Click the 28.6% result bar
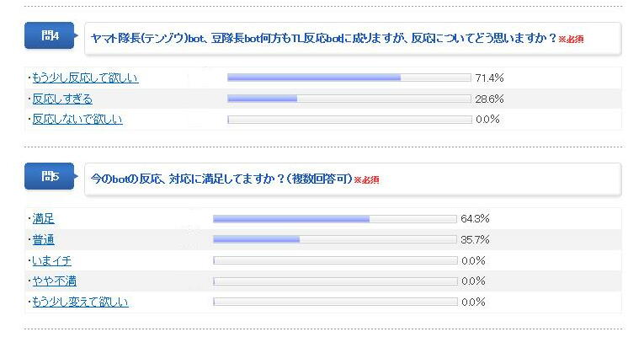Image resolution: width=644 pixels, height=337 pixels. (x=349, y=99)
